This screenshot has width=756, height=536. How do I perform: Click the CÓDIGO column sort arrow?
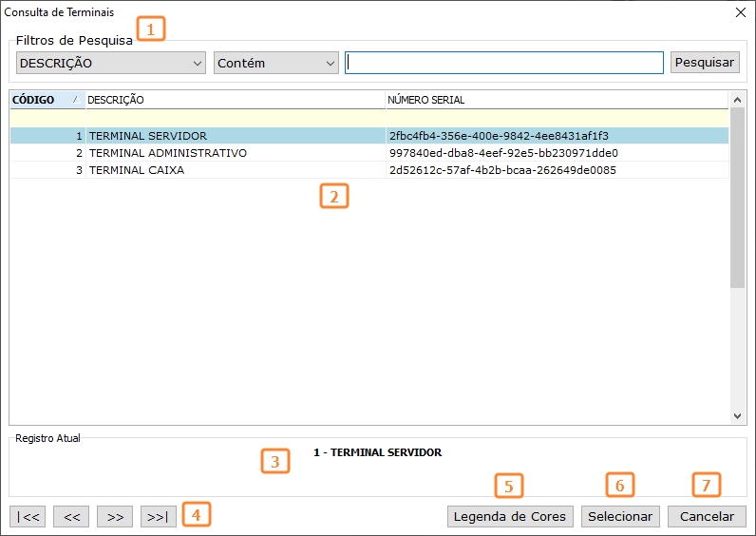tap(76, 100)
